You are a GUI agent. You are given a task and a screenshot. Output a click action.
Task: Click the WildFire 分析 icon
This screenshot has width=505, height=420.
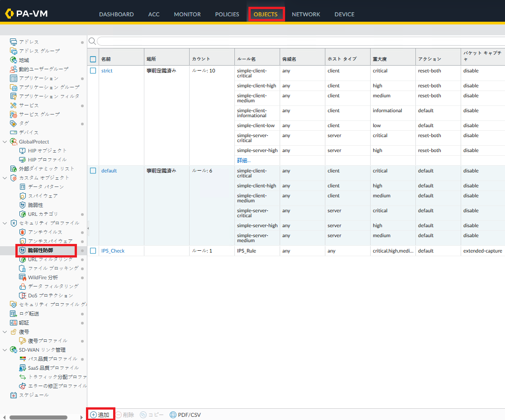[x=23, y=277]
